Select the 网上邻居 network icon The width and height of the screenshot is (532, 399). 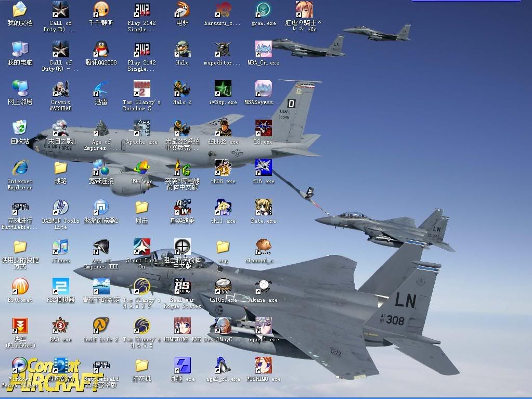(20, 88)
